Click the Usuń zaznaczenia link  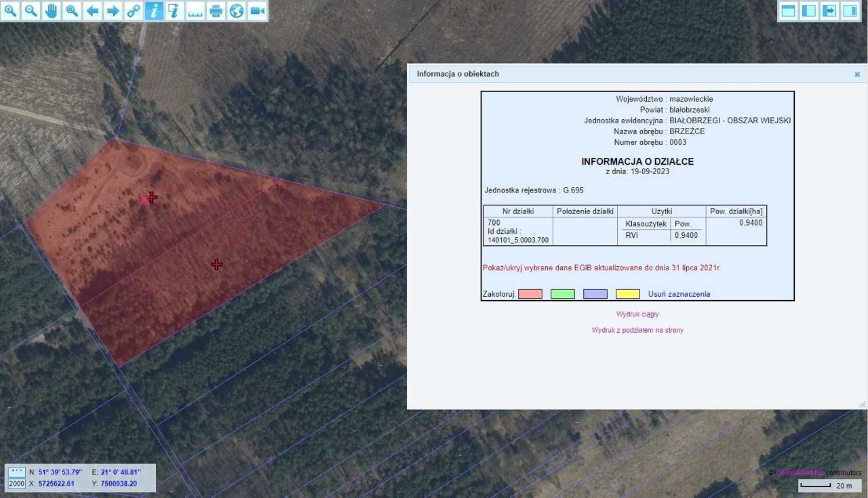pos(679,294)
